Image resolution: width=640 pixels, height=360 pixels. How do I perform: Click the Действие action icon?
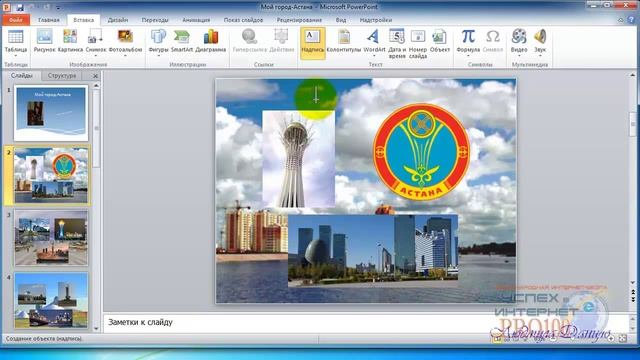pos(282,37)
